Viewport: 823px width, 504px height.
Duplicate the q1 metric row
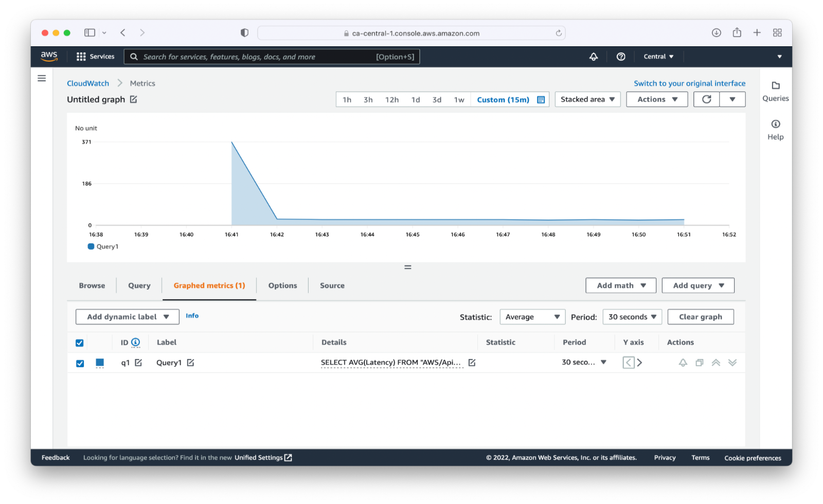700,363
